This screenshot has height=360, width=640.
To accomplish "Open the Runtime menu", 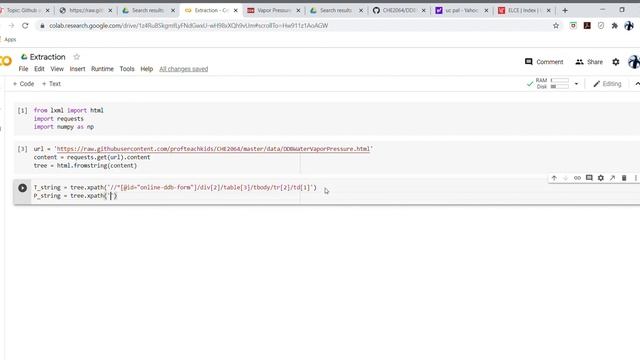I will click(x=102, y=69).
